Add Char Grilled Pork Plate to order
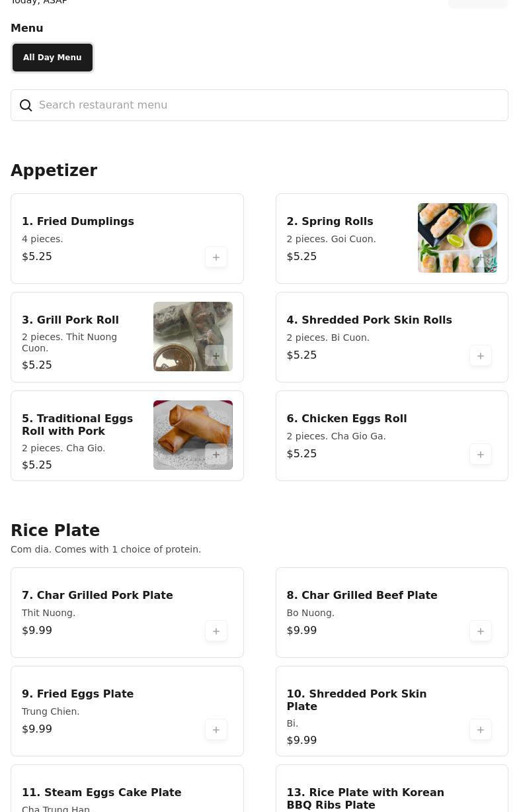Viewport: 519px width, 812px height. (x=216, y=631)
